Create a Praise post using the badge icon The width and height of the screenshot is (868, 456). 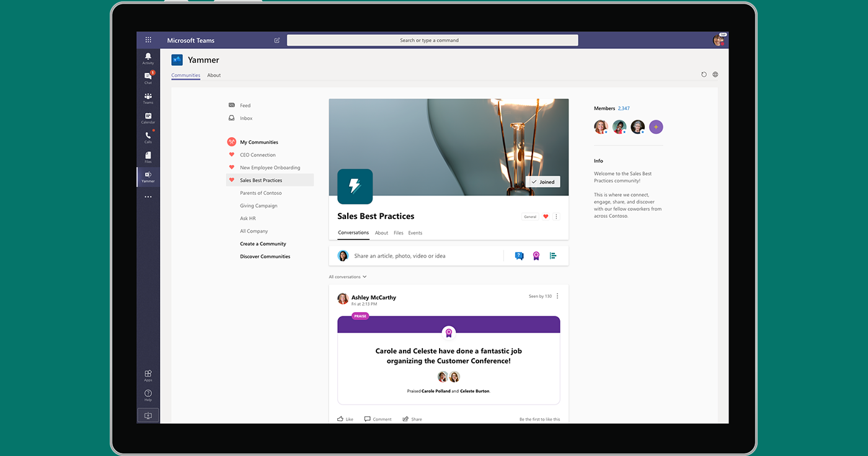536,255
